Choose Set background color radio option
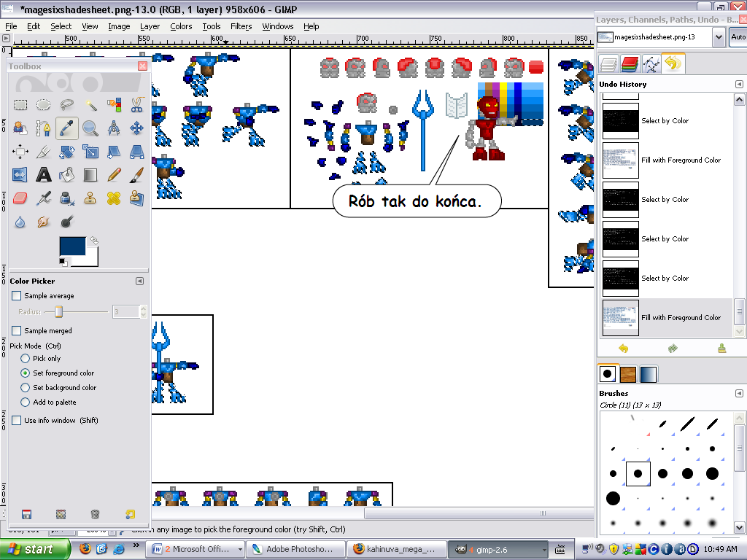Image resolution: width=747 pixels, height=560 pixels. [x=26, y=388]
